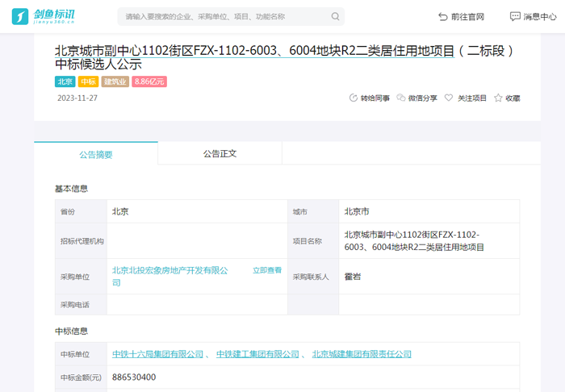
Task: Click the 北京 region tag
Action: coord(65,81)
